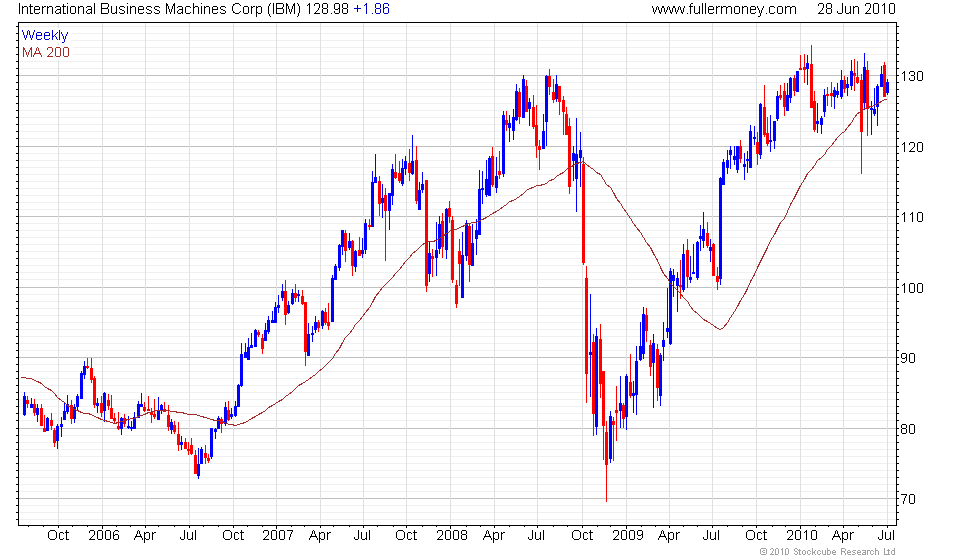Click the chart title 'International Business Machines Corp (IBM)'
Screen dimensions: 980x560
pos(159,9)
